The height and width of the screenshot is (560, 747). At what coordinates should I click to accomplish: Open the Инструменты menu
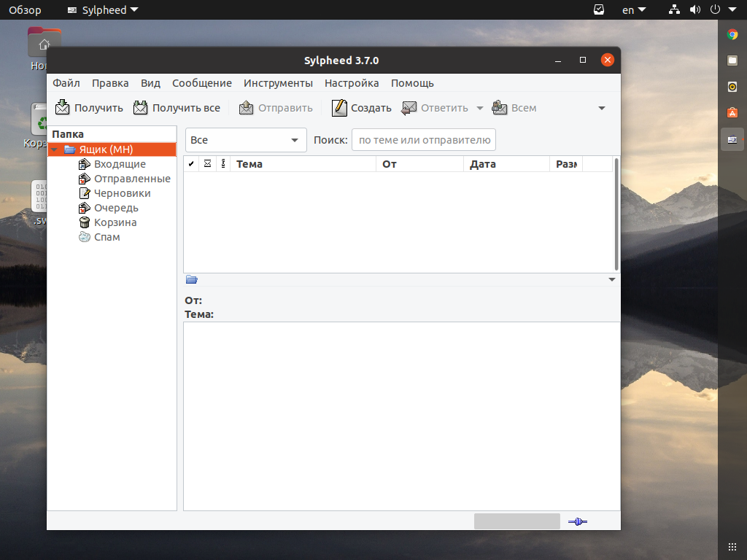(x=278, y=83)
